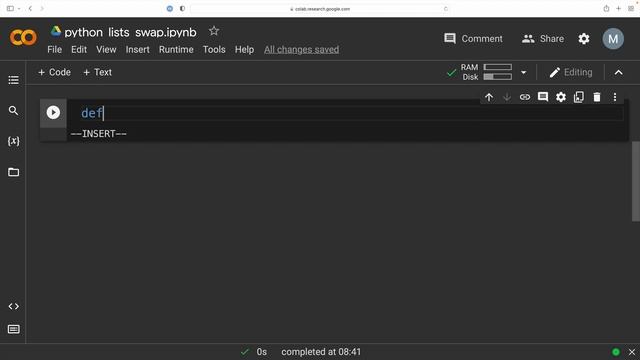Click the Google Drive icon beside title
640x360 pixels.
[56, 31]
